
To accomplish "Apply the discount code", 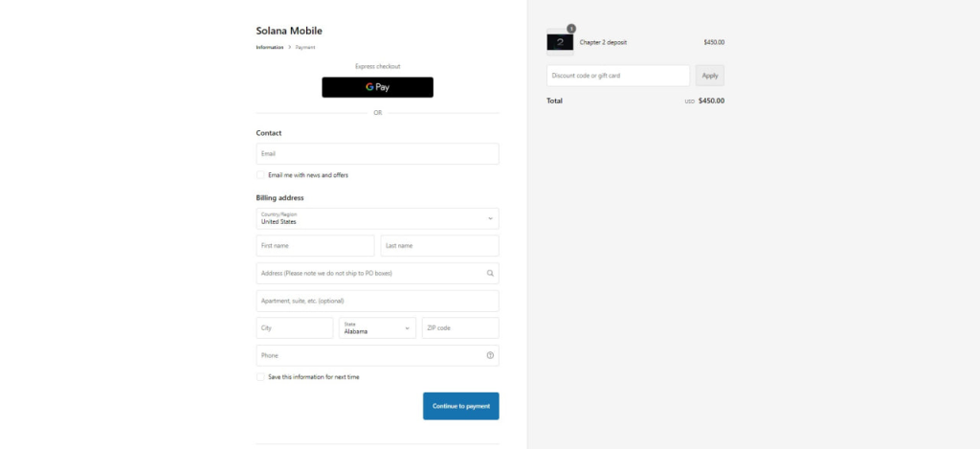I will 709,76.
